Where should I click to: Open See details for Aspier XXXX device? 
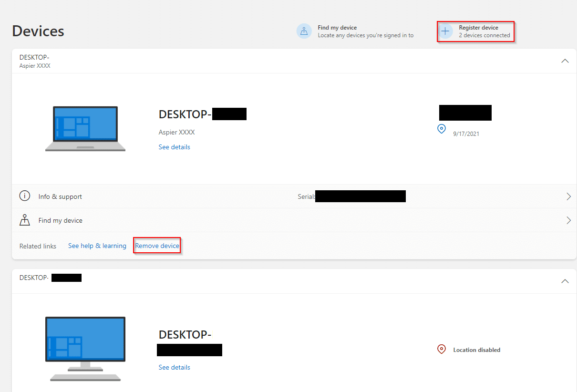tap(174, 147)
